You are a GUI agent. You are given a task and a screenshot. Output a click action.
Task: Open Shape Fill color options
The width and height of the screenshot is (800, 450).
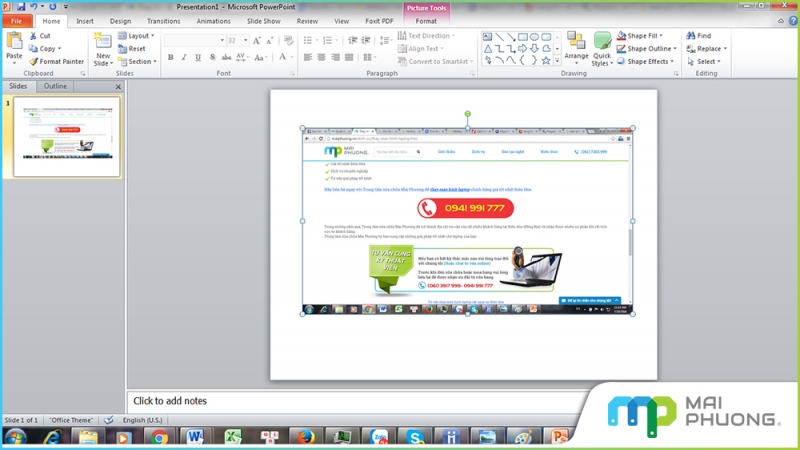pos(640,36)
